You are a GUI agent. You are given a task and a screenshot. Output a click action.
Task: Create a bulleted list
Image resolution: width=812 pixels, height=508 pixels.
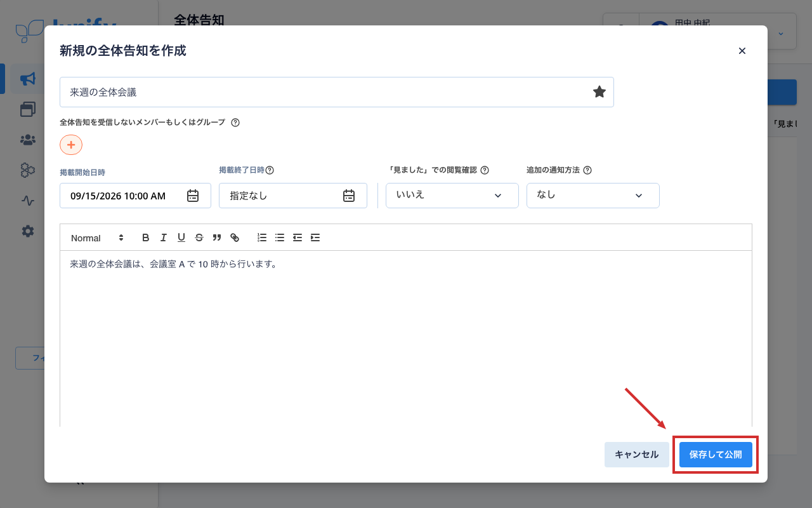tap(280, 237)
